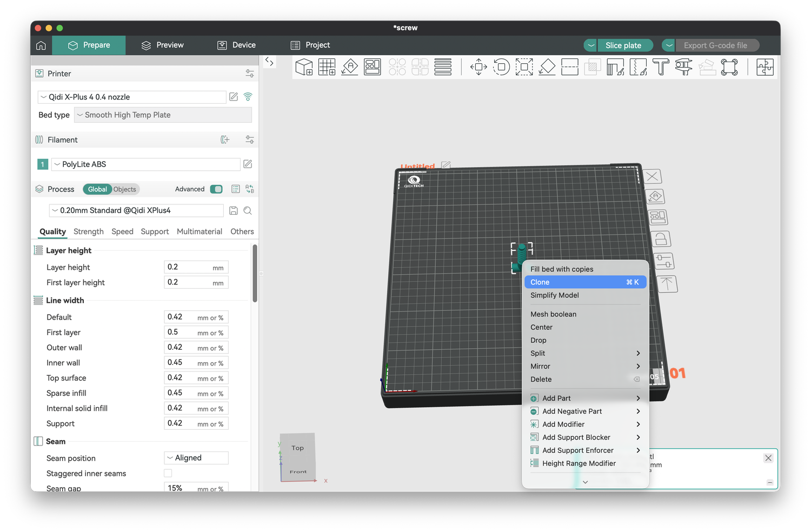This screenshot has width=811, height=532.
Task: Enable Staggered inner seams checkbox
Action: click(168, 473)
